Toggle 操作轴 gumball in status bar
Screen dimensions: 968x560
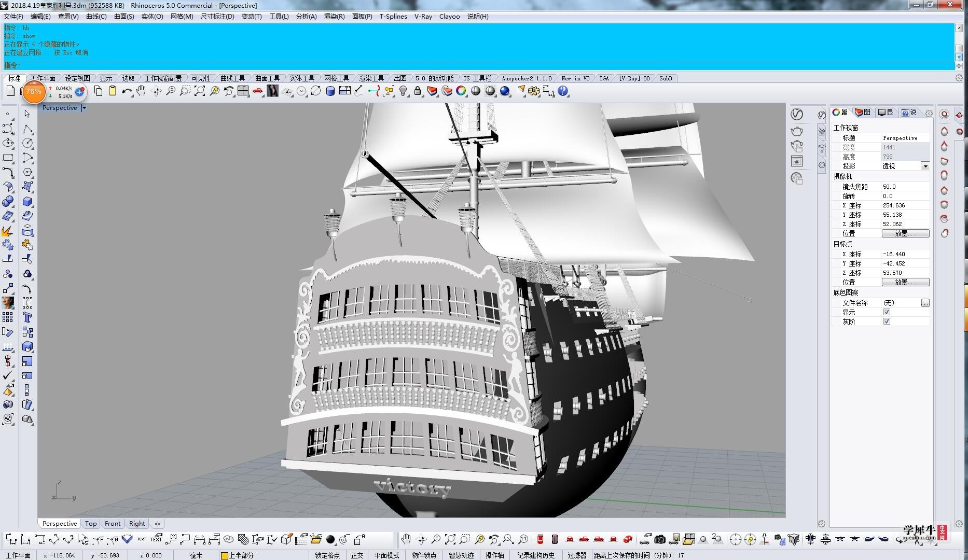494,555
